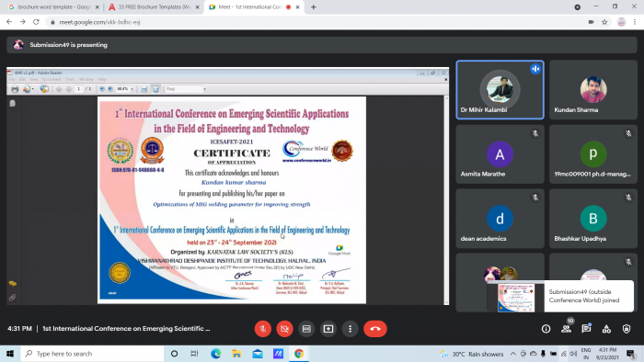Image resolution: width=644 pixels, height=362 pixels.
Task: Open meeting details info icon
Action: 546,329
